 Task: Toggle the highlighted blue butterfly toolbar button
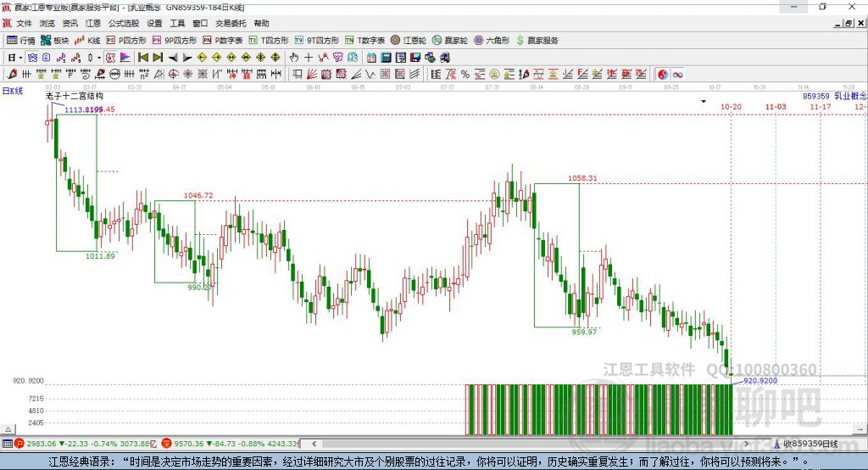33,58
